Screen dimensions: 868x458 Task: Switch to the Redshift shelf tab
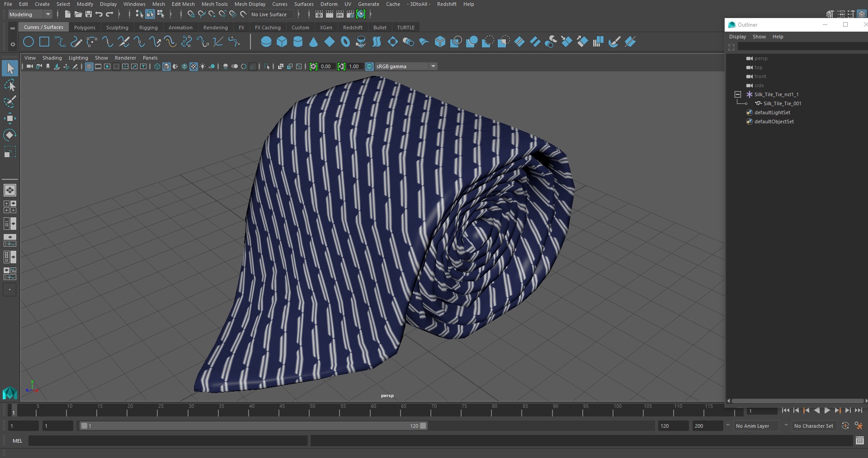point(353,28)
